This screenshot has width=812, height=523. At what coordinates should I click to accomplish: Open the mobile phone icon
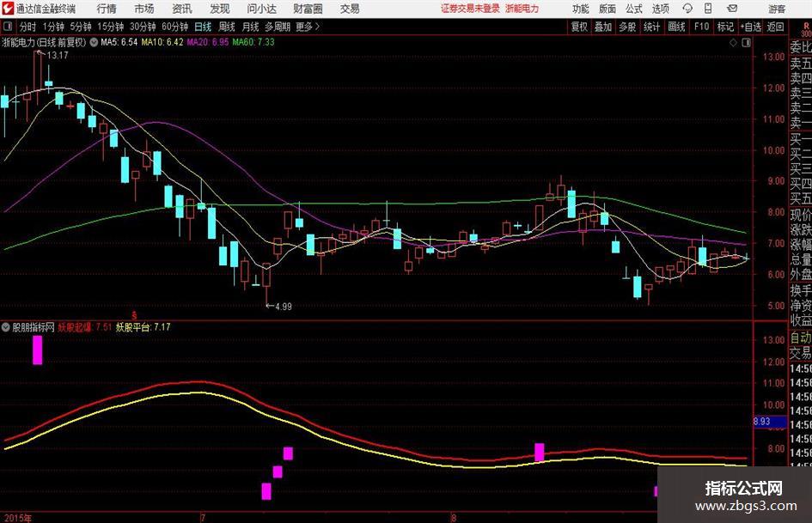[708, 9]
